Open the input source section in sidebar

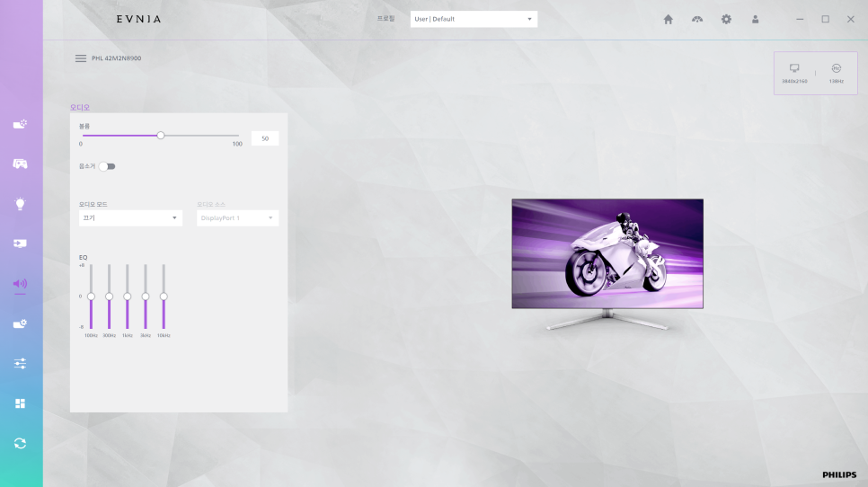[x=20, y=243]
